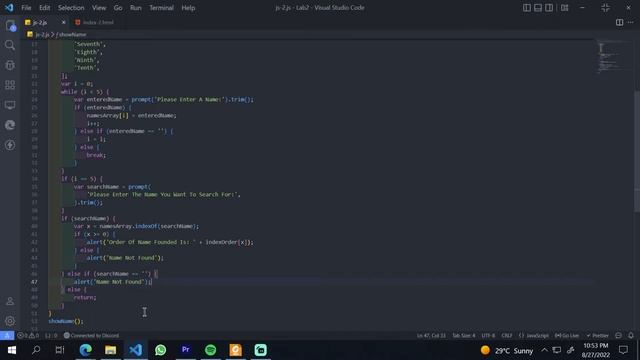Open the feedback icon in status bar
Image resolution: width=640 pixels, height=360 pixels.
(x=618, y=336)
